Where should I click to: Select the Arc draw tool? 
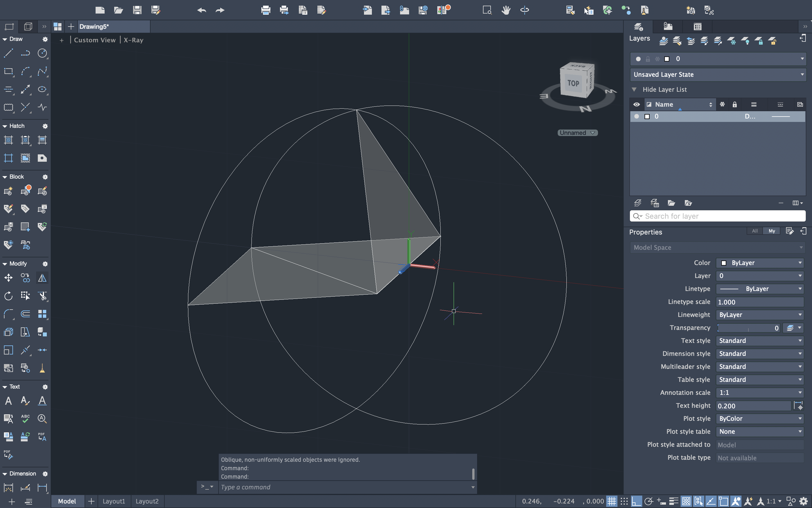25,71
